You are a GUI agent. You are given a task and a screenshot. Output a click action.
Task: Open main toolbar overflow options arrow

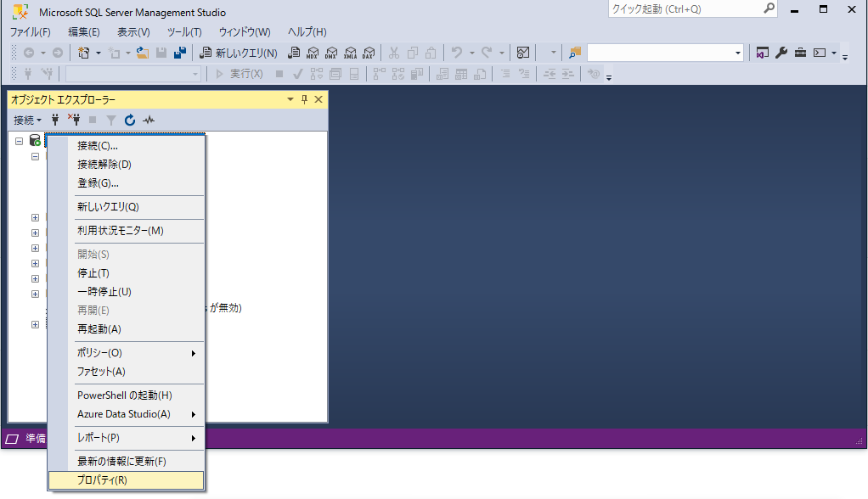pyautogui.click(x=845, y=57)
